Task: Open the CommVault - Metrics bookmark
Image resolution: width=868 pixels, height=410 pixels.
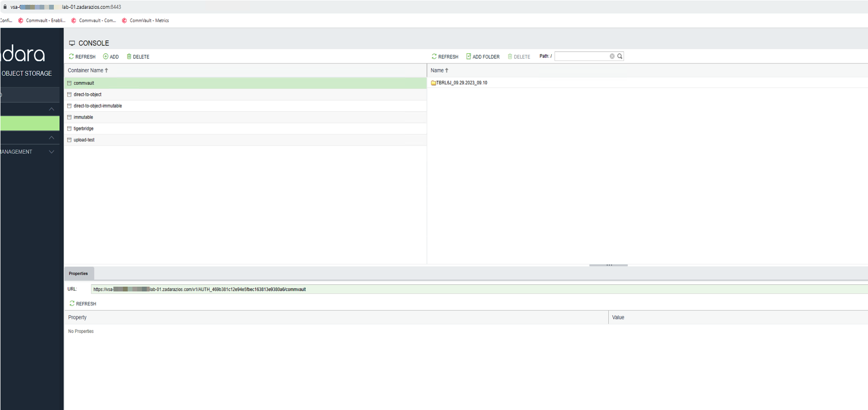Action: click(x=149, y=20)
